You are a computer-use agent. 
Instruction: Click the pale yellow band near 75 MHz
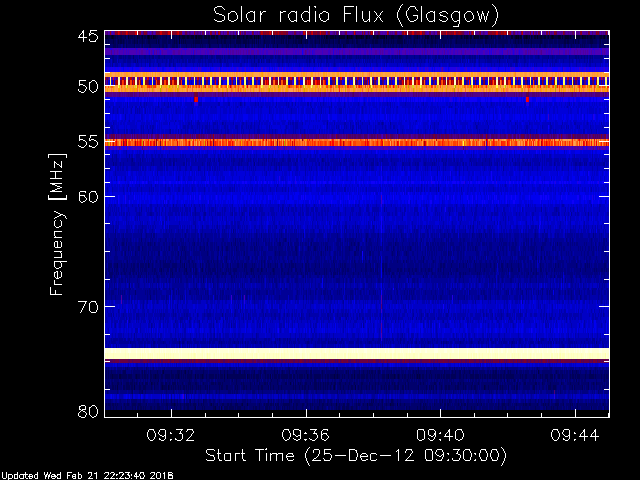coord(357,353)
